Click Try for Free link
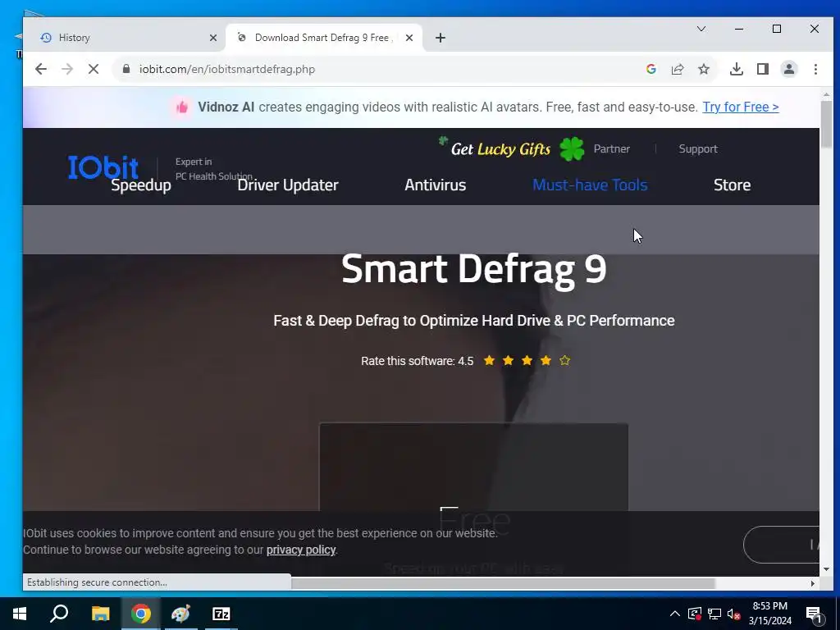Screen dimensions: 840x630 (741, 107)
